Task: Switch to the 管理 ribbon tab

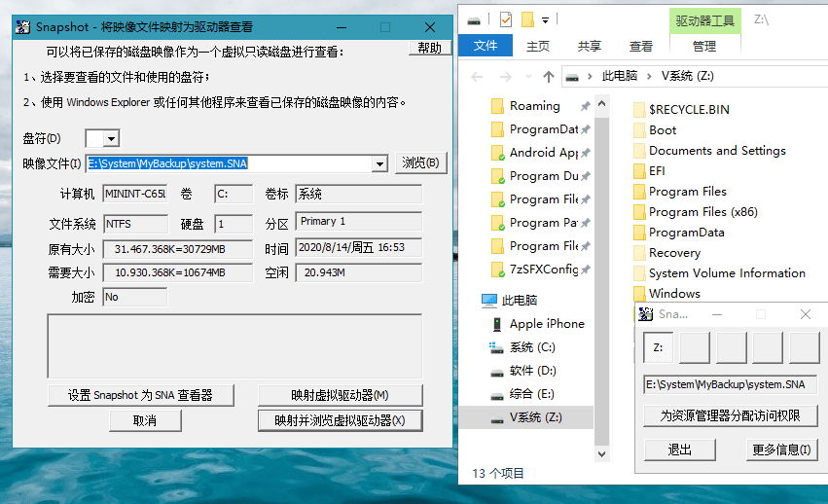Action: pos(703,46)
